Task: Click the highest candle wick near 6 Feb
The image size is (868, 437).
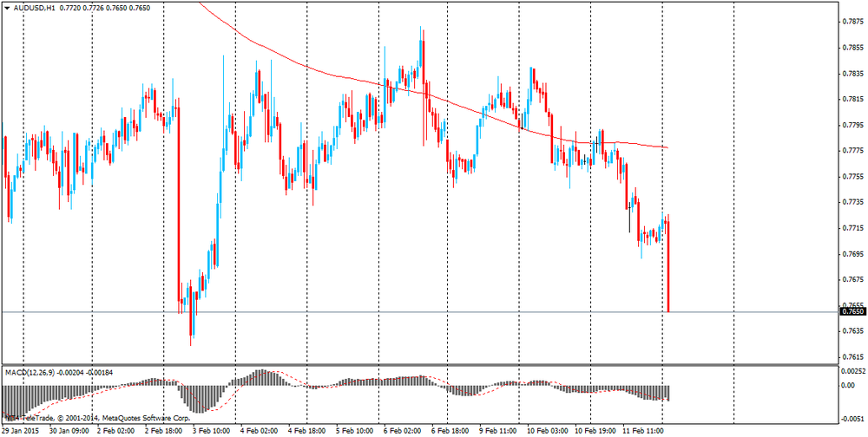Action: [422, 35]
